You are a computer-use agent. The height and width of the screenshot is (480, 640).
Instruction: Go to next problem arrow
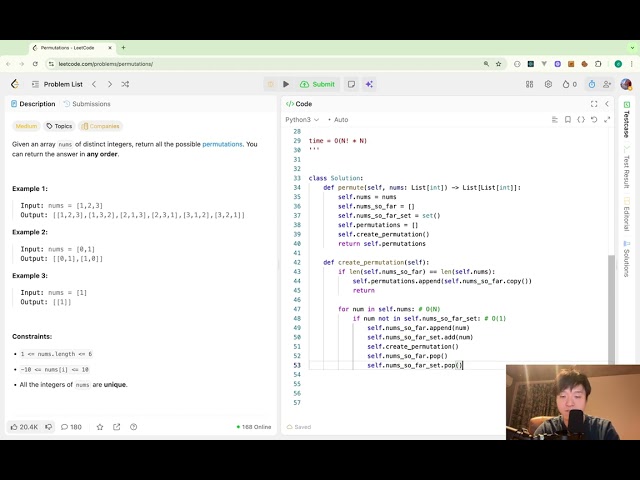coord(109,84)
